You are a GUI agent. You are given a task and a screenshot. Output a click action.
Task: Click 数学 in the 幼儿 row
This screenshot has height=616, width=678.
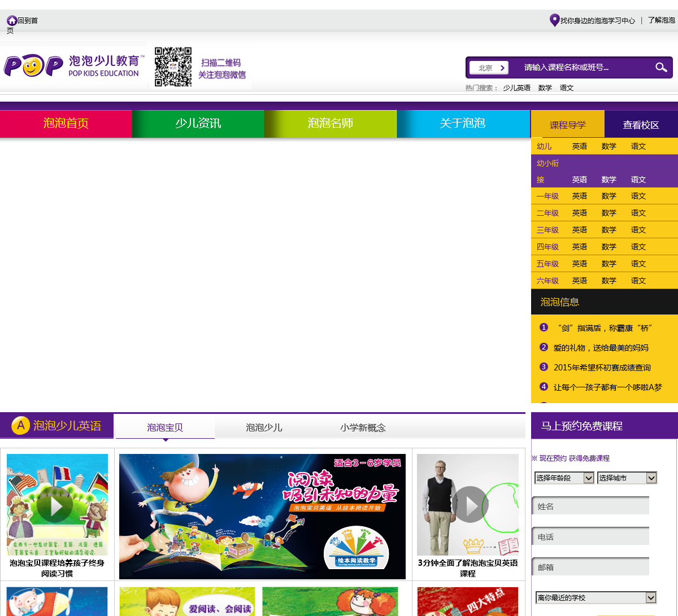tap(609, 146)
